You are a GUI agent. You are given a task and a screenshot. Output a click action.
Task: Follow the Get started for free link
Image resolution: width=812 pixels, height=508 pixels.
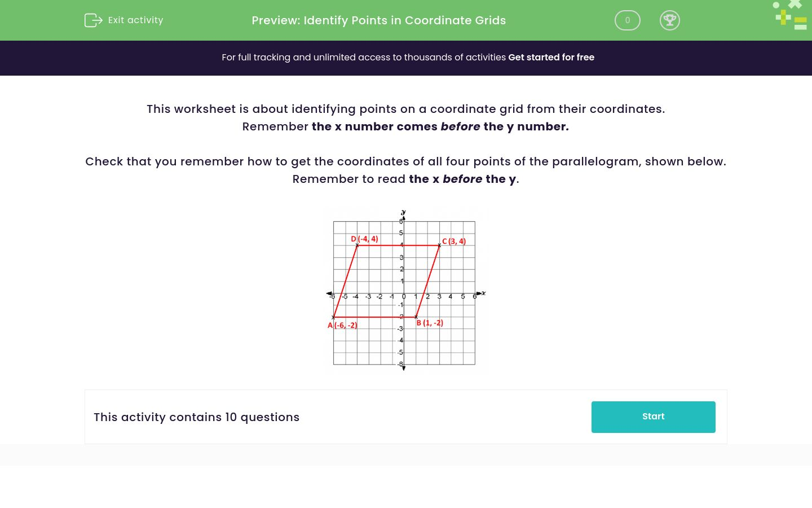551,58
